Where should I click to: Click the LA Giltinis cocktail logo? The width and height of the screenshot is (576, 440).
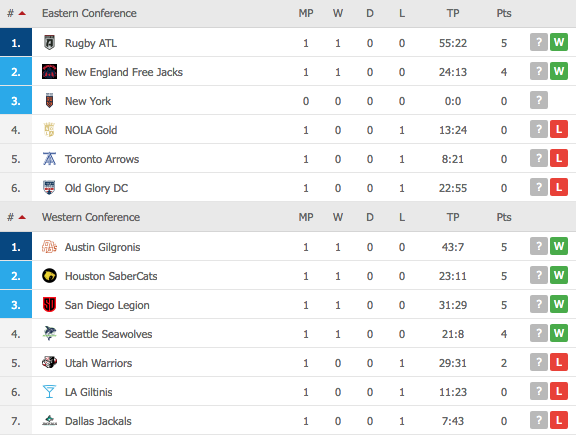point(49,392)
